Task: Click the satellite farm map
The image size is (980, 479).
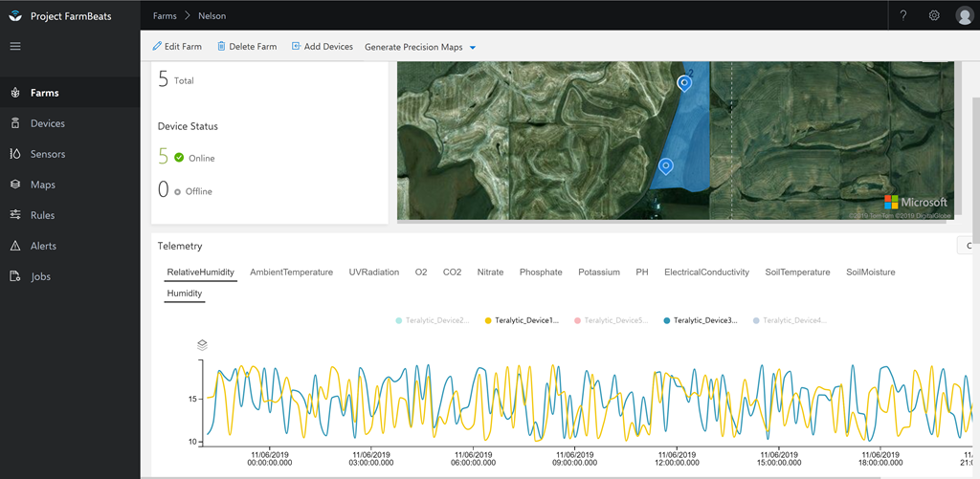Action: (676, 141)
